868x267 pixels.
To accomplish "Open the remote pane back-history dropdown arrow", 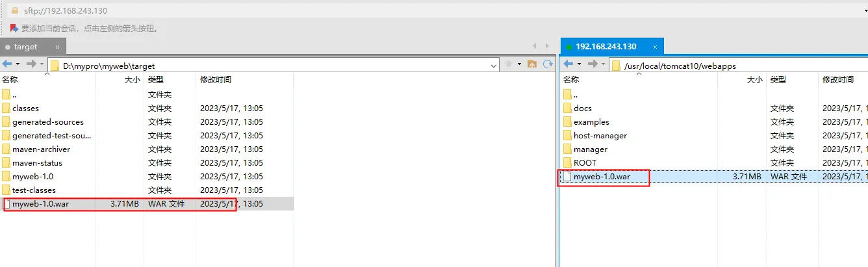I will click(579, 64).
